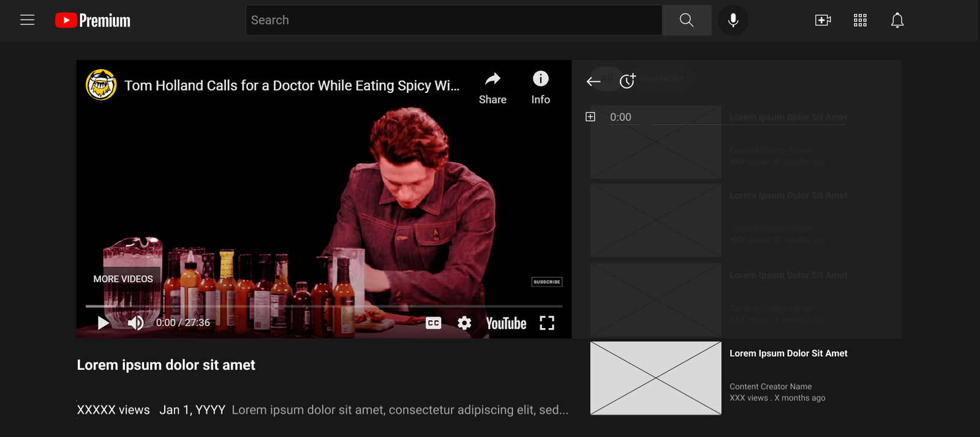The image size is (980, 437).
Task: Open bright 'Content Creator Name' channel link
Action: coord(771,386)
